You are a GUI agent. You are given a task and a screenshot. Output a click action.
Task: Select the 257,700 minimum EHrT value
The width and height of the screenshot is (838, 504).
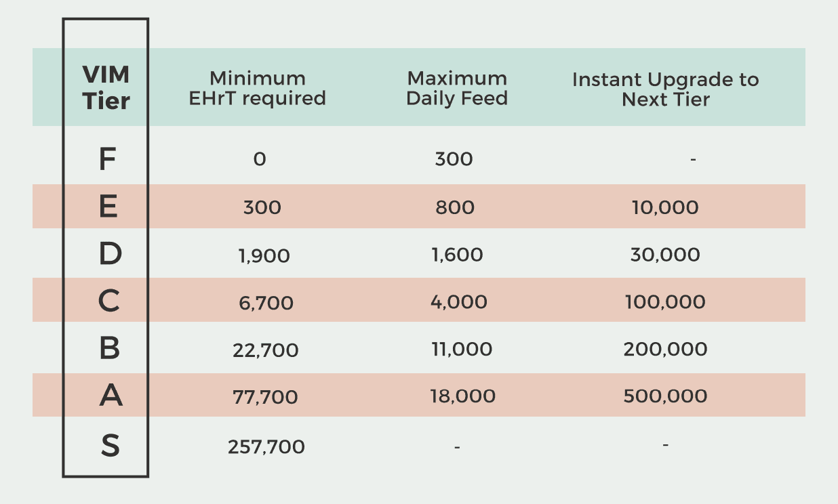[x=266, y=447]
